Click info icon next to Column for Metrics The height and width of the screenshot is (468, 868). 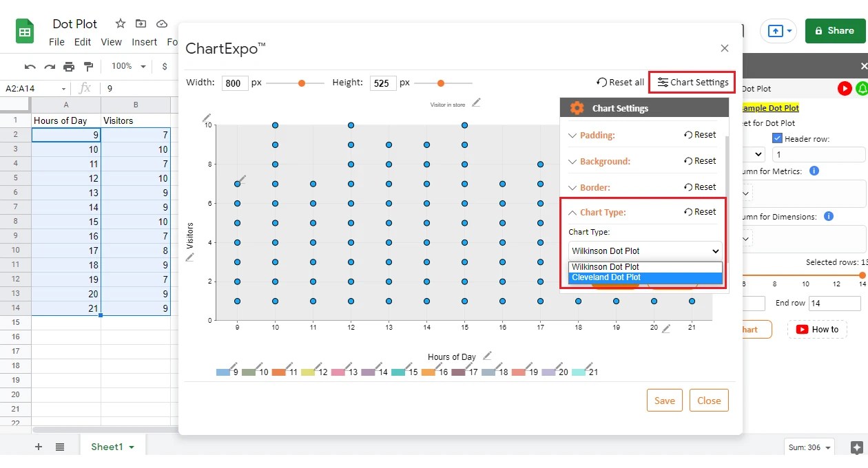814,171
